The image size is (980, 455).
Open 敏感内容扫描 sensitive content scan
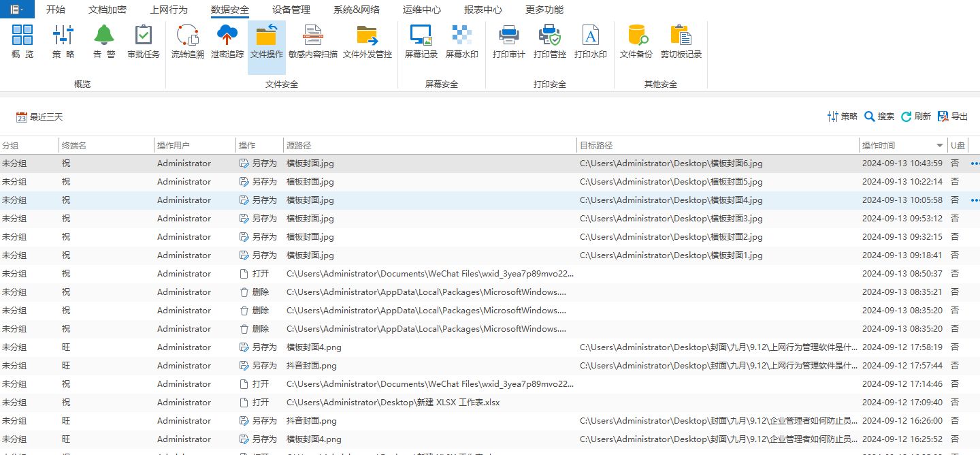point(313,42)
